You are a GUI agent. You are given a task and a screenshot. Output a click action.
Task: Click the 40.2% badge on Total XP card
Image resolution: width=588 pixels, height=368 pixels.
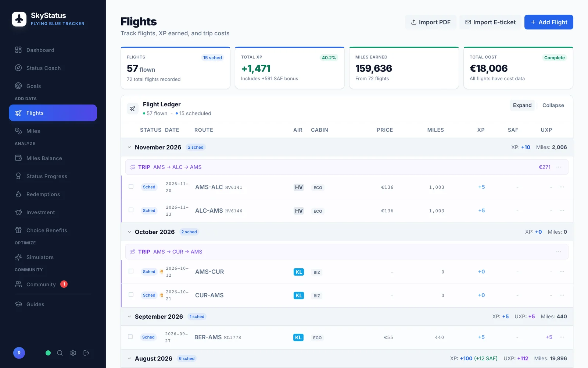tap(329, 58)
